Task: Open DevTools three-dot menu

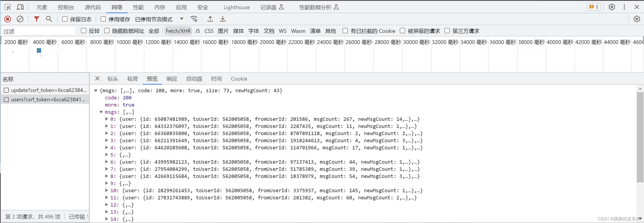Action: click(x=624, y=7)
